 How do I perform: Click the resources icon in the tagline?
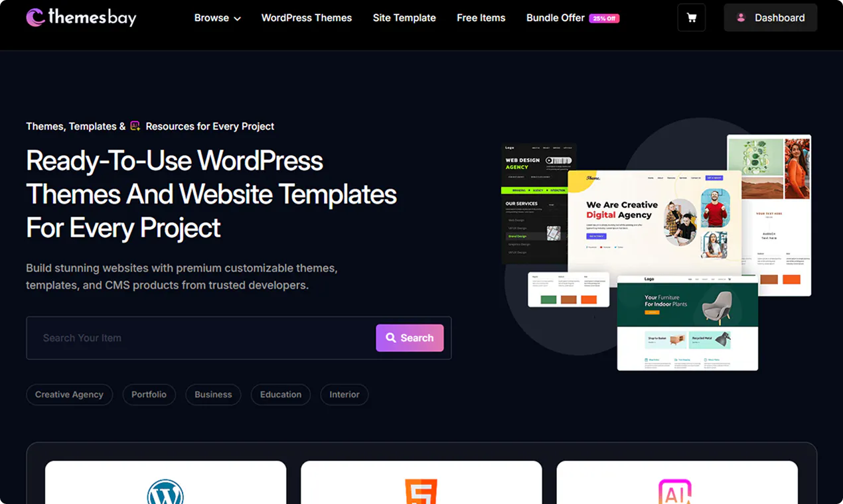pos(135,126)
